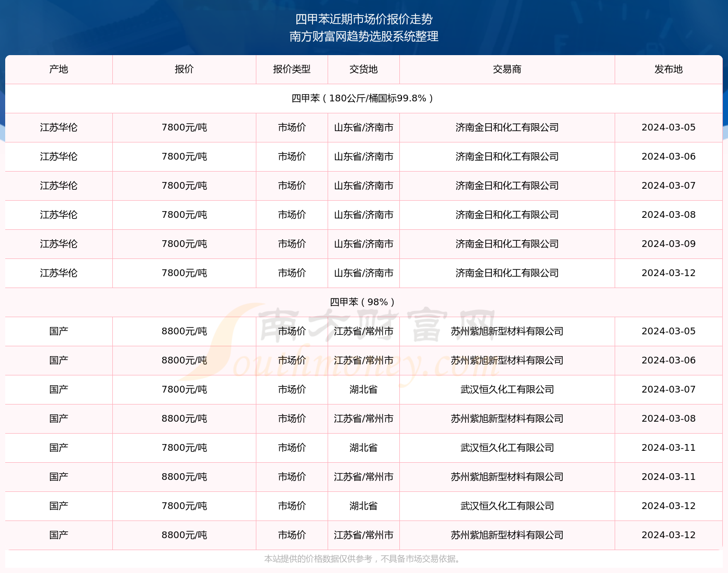
Task: Click 济南金日和化工有限公司 in the 2024-03-06 row
Action: pos(507,157)
